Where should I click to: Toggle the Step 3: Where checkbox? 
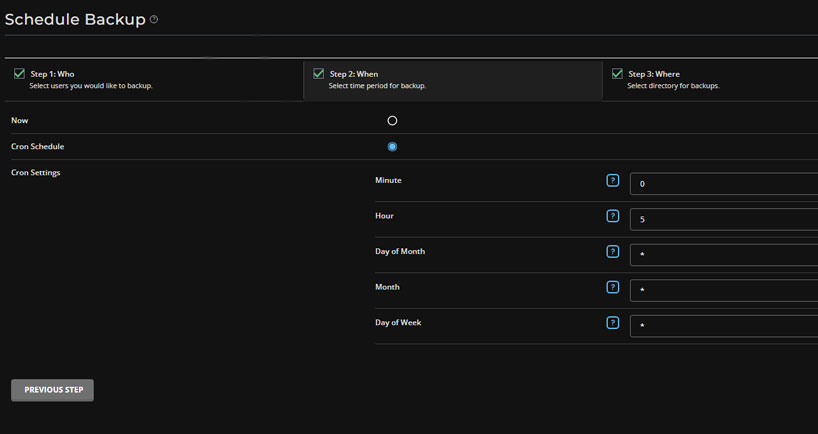pos(617,74)
